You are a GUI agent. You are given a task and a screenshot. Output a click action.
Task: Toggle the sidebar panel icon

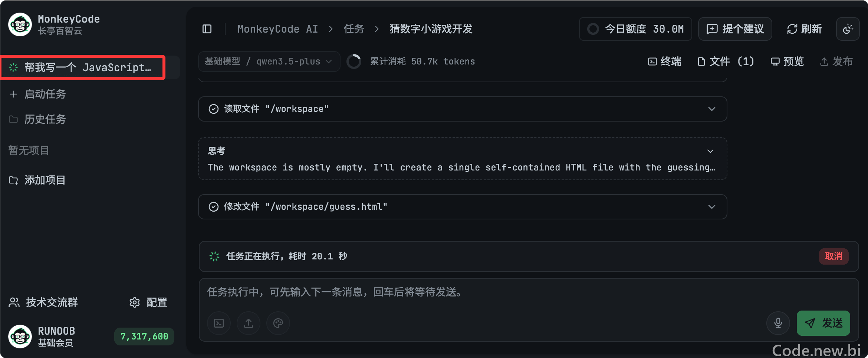(207, 29)
